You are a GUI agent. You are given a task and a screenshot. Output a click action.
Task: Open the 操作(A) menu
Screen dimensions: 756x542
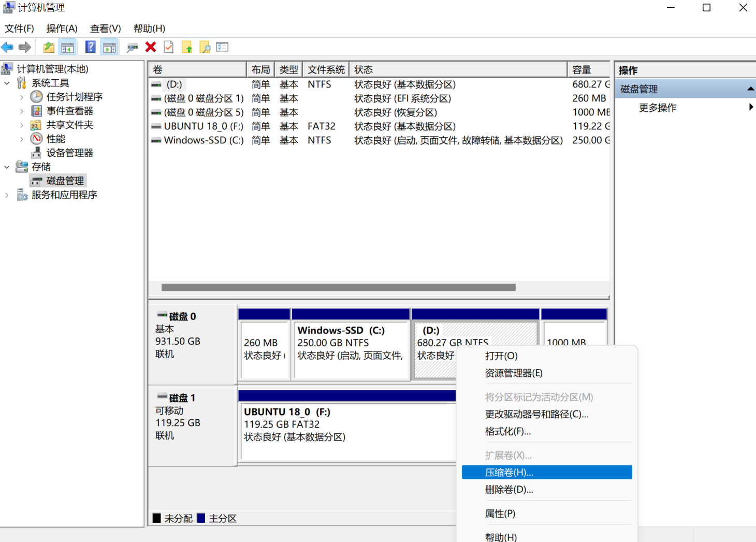62,28
